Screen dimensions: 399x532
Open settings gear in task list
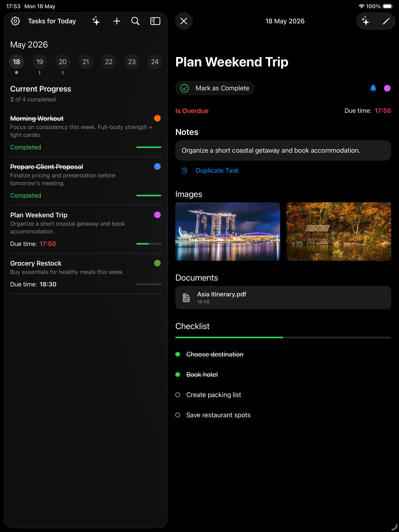(x=15, y=21)
